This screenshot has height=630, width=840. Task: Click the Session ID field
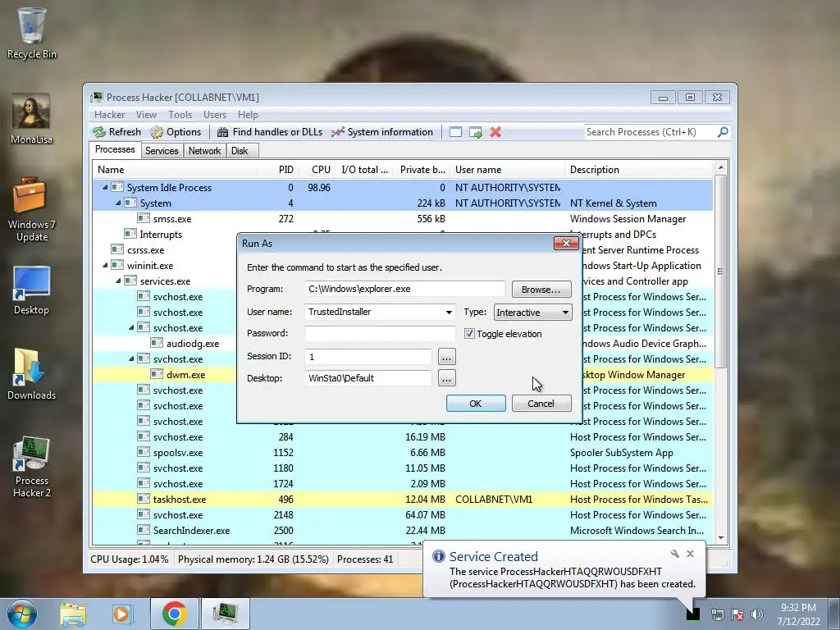tap(368, 356)
